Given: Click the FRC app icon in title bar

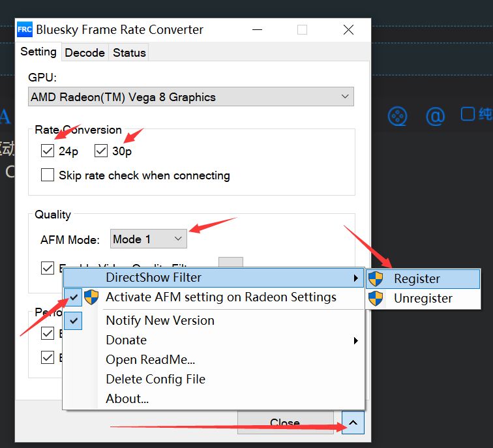Looking at the screenshot, I should click(24, 30).
